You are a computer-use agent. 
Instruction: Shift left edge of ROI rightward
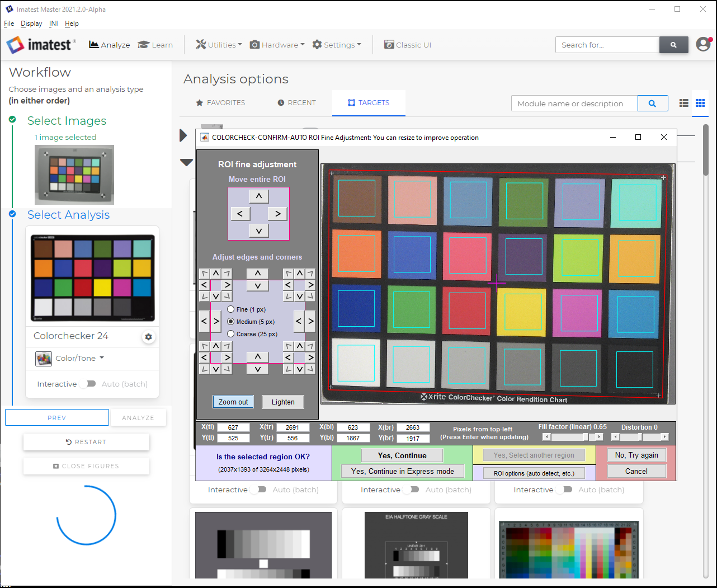216,321
